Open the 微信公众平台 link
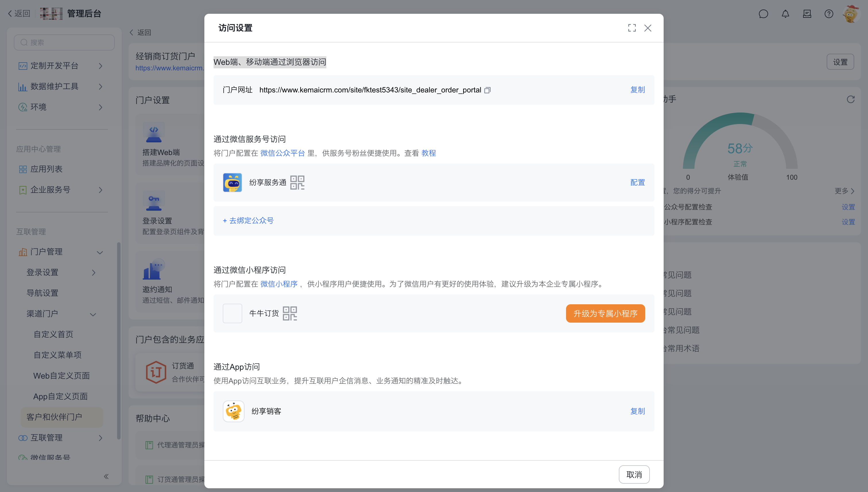Viewport: 868px width, 492px height. (282, 153)
